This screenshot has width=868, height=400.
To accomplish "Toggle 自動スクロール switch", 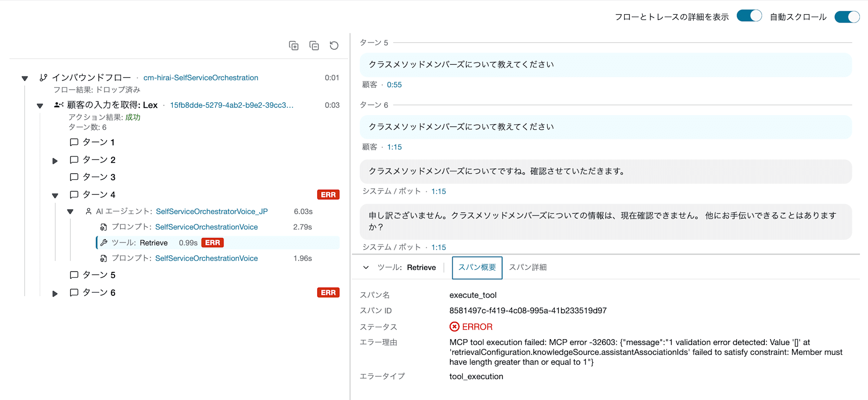I will pos(847,17).
